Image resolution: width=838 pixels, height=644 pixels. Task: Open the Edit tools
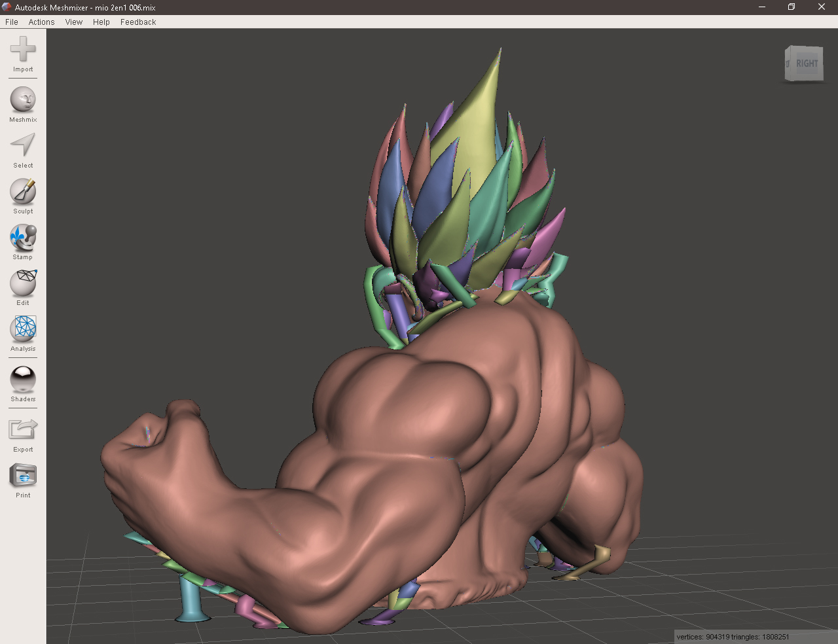(23, 283)
